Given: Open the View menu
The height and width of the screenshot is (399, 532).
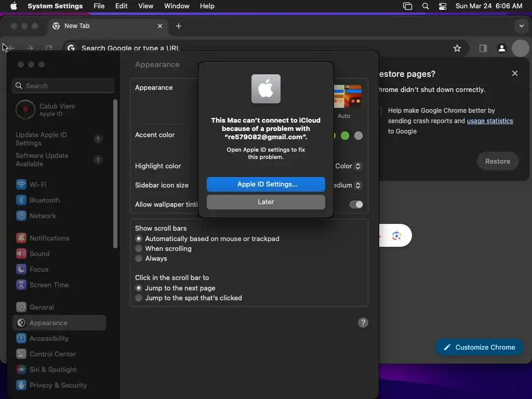Looking at the screenshot, I should click(145, 6).
